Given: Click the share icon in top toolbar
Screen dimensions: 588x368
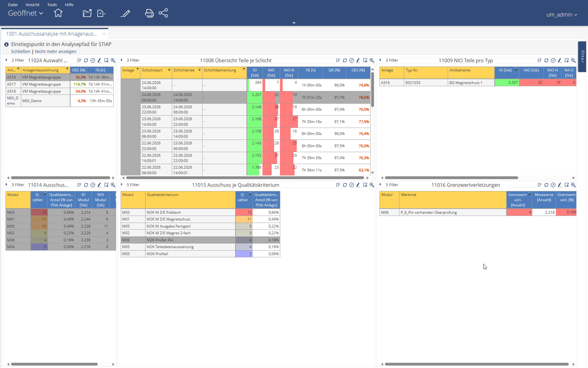Looking at the screenshot, I should coord(163,13).
